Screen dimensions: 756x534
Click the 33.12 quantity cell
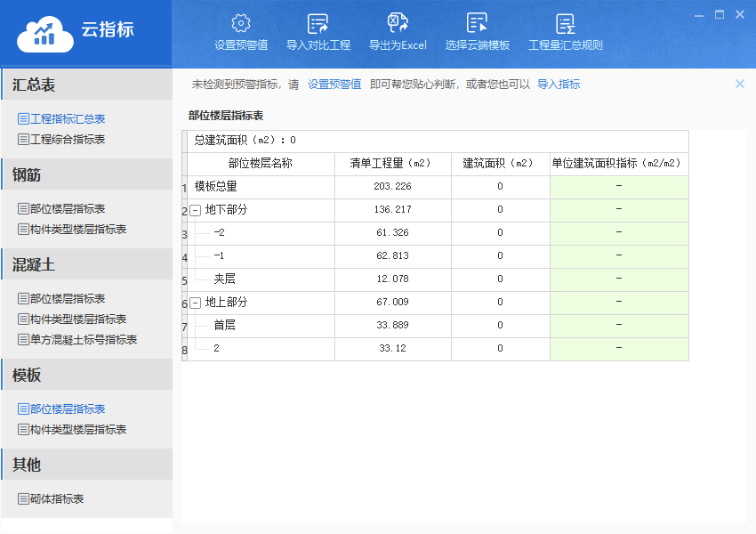[392, 348]
